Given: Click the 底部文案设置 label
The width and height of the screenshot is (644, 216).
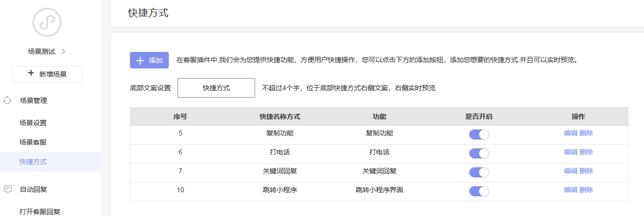Looking at the screenshot, I should point(150,88).
